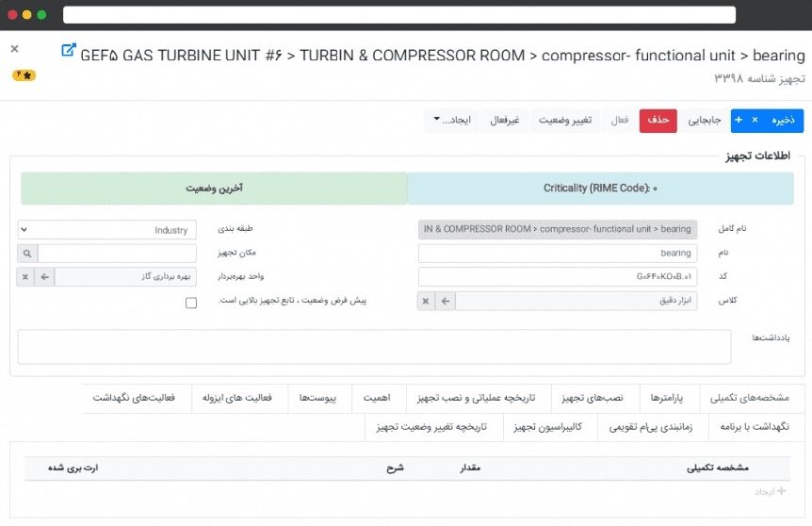812x526 pixels.
Task: Click the تغییر وضعیت button
Action: coord(565,121)
